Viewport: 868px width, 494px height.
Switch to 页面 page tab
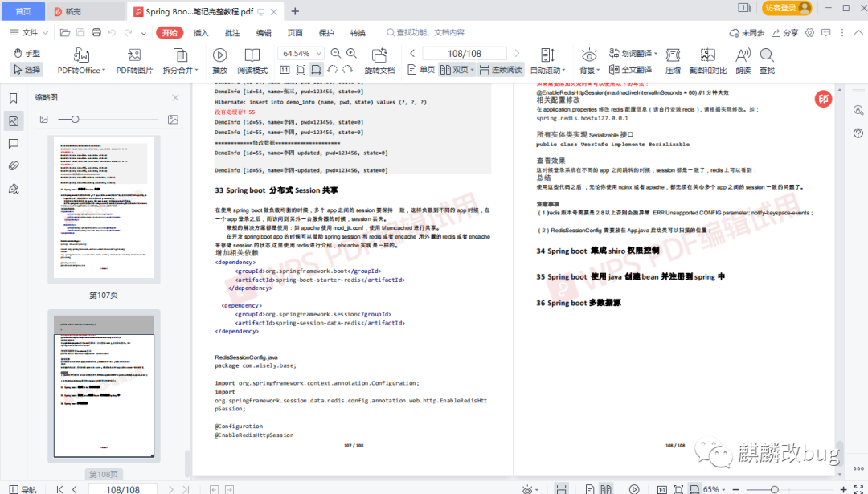pyautogui.click(x=295, y=33)
